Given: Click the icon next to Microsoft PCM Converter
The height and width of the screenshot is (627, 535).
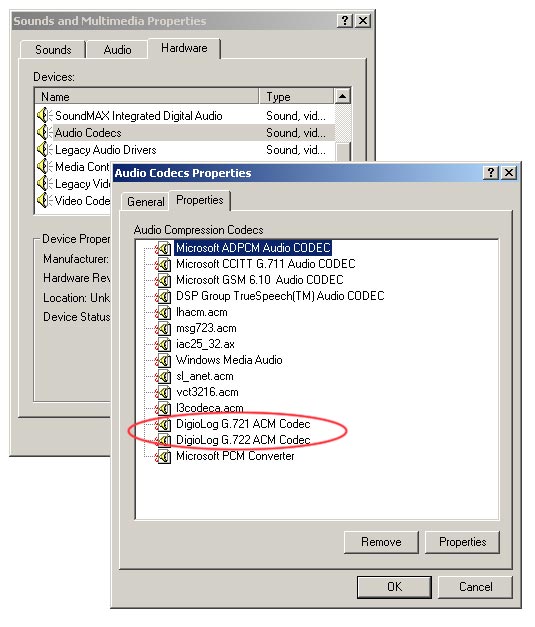Looking at the screenshot, I should tap(163, 456).
